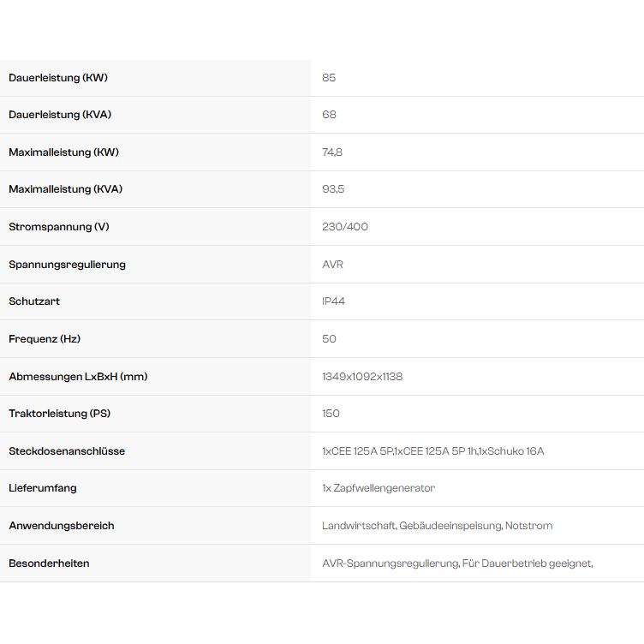644x644 pixels.
Task: Click the 93,5 value cell
Action: pyautogui.click(x=333, y=189)
